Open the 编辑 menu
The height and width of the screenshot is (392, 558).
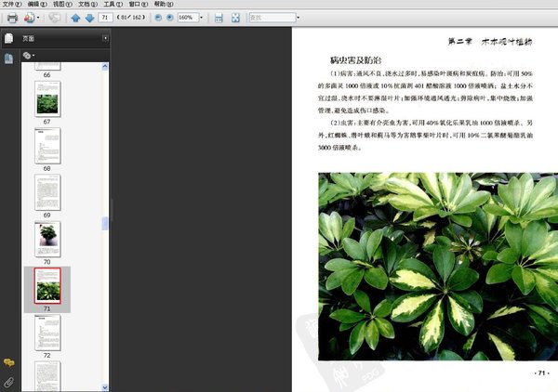pyautogui.click(x=37, y=4)
